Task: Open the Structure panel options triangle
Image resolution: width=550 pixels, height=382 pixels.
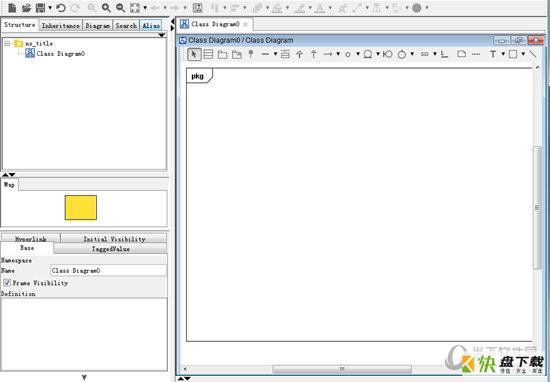Action: tap(161, 35)
